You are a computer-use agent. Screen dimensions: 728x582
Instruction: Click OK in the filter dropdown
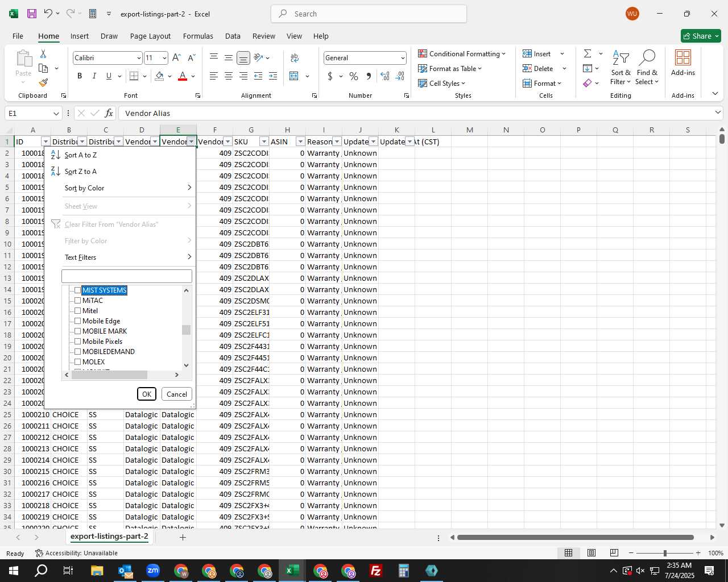[147, 394]
